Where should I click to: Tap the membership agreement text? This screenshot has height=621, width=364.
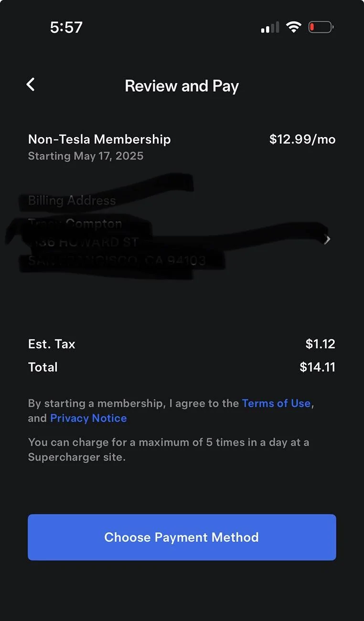coord(134,404)
